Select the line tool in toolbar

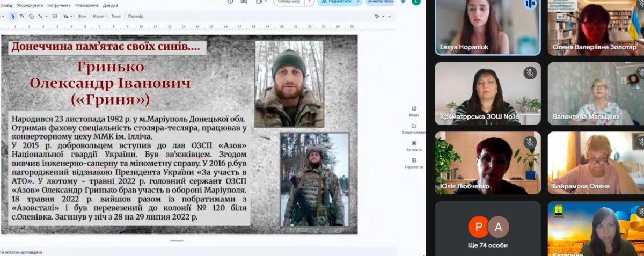pyautogui.click(x=40, y=16)
